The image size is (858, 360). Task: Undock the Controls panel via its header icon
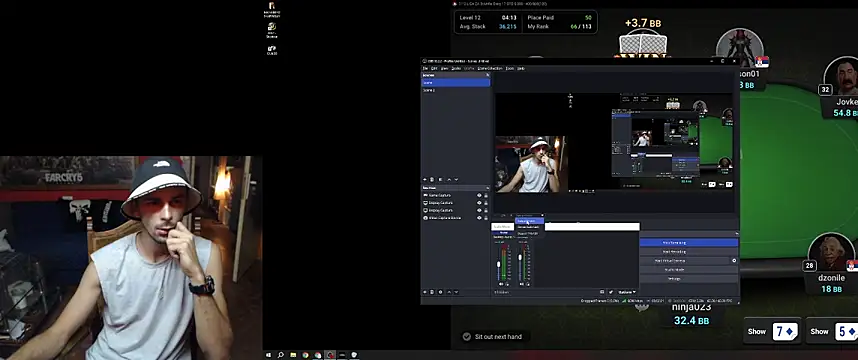pyautogui.click(x=737, y=234)
